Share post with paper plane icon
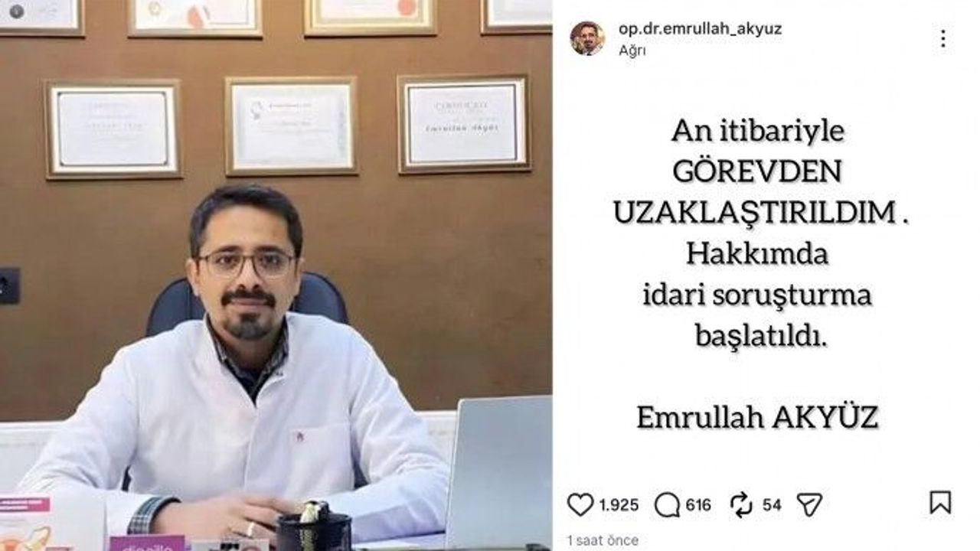 (x=809, y=504)
